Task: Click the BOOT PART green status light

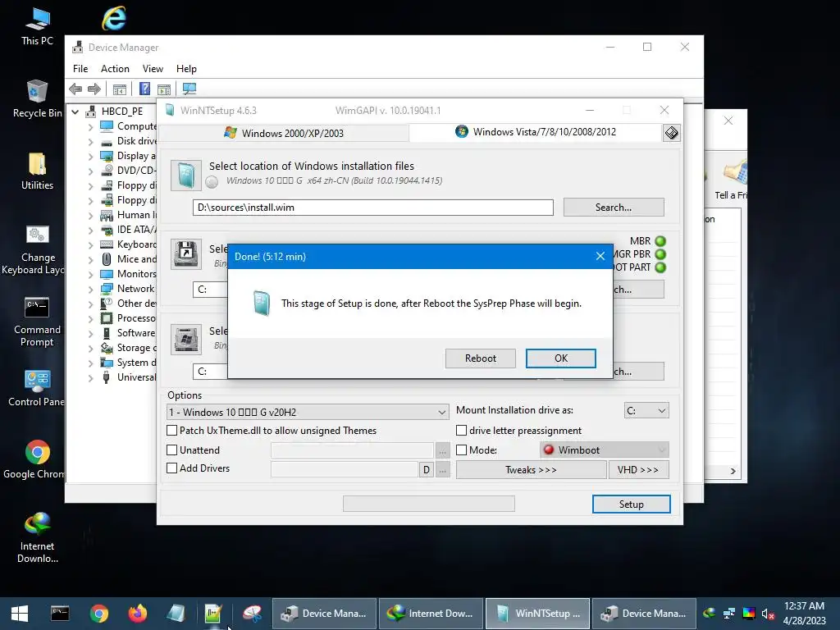Action: (660, 267)
